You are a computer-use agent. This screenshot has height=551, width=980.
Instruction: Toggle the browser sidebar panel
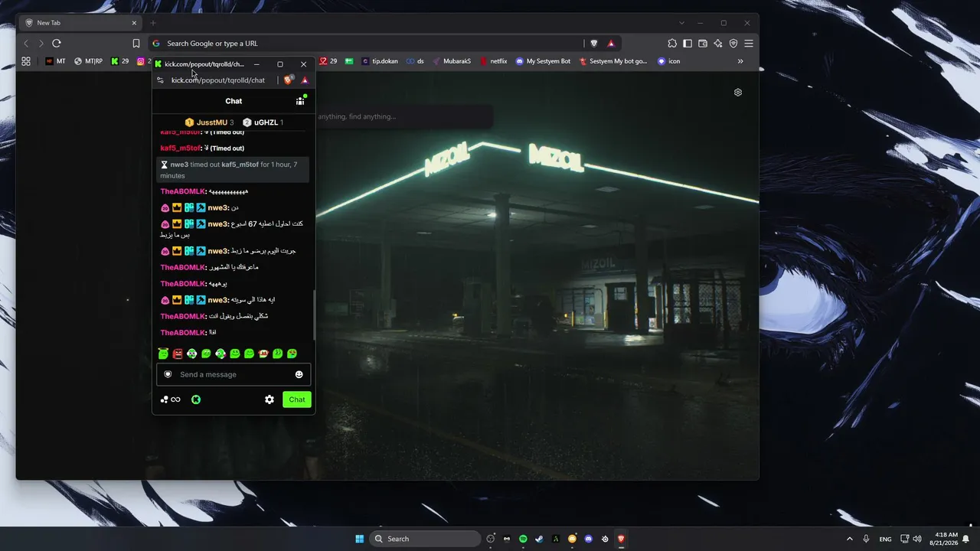coord(688,44)
